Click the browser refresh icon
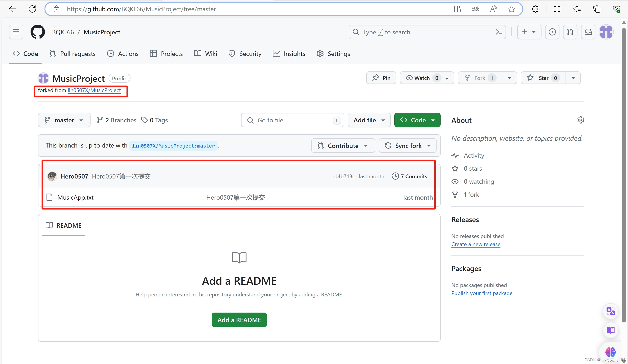The height and width of the screenshot is (364, 628). pyautogui.click(x=32, y=9)
